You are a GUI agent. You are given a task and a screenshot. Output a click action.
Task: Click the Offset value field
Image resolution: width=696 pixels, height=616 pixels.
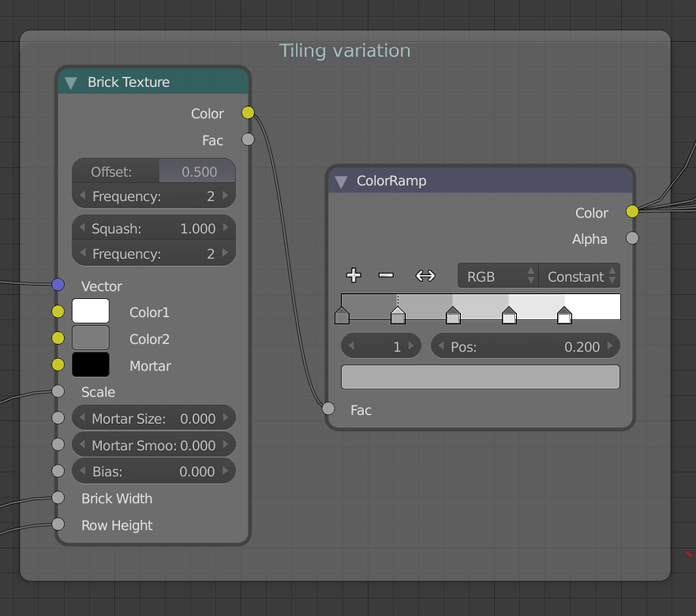click(x=154, y=171)
